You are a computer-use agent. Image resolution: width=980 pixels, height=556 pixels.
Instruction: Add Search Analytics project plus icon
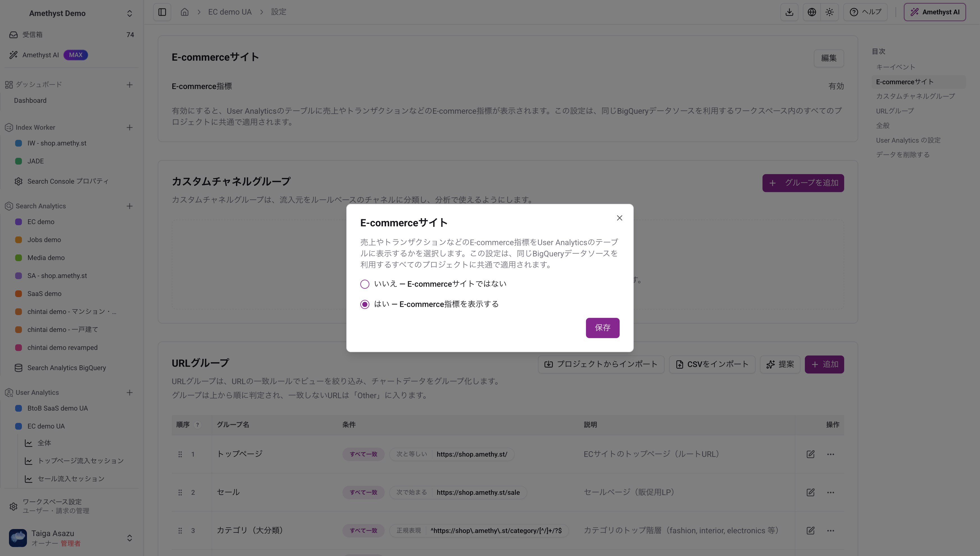coord(129,206)
